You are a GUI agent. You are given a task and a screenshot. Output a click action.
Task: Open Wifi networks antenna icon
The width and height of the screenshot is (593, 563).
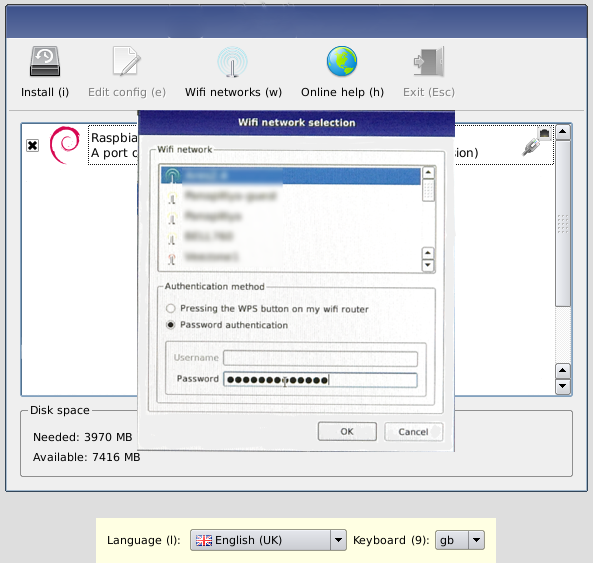click(x=233, y=62)
